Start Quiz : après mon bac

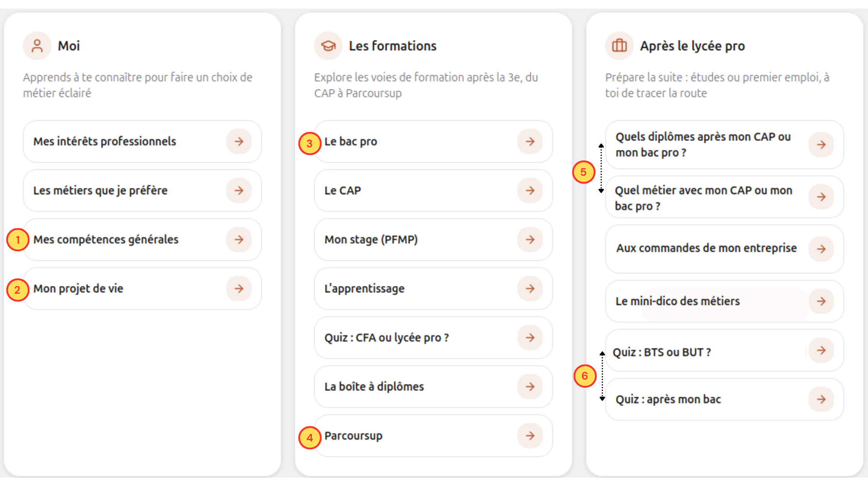tap(725, 399)
